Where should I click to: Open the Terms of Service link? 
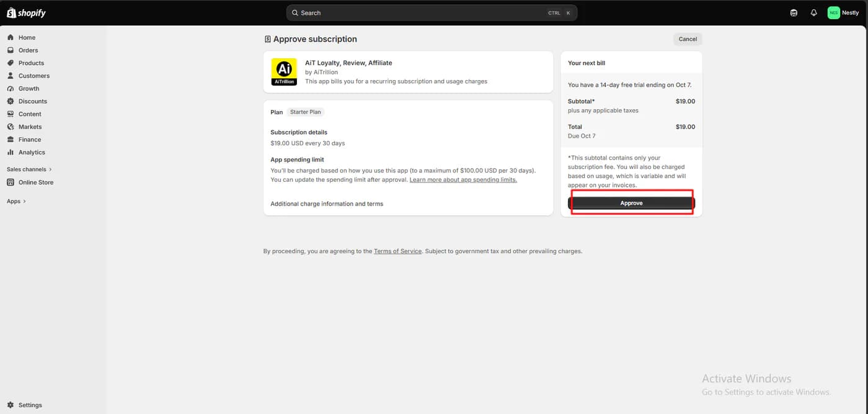397,251
